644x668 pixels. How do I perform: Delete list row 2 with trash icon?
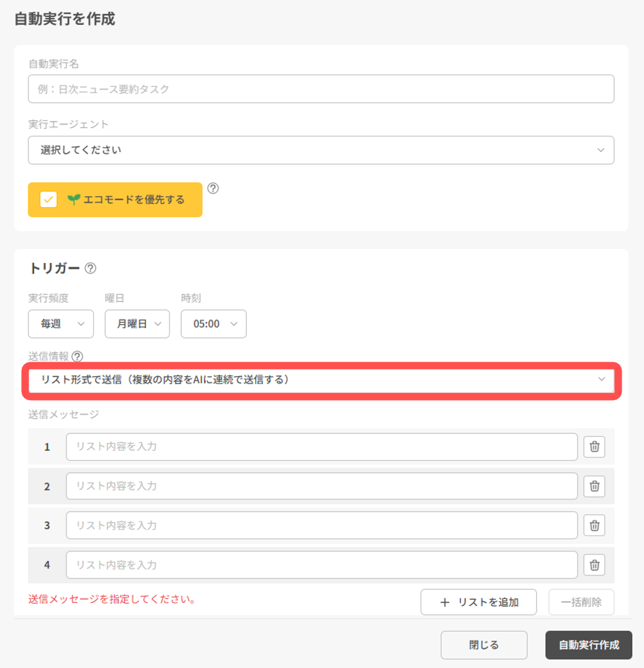[594, 486]
